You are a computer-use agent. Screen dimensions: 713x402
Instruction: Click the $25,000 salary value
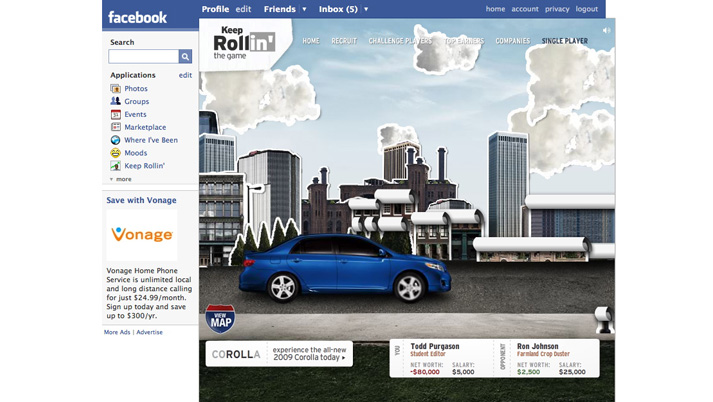click(572, 372)
